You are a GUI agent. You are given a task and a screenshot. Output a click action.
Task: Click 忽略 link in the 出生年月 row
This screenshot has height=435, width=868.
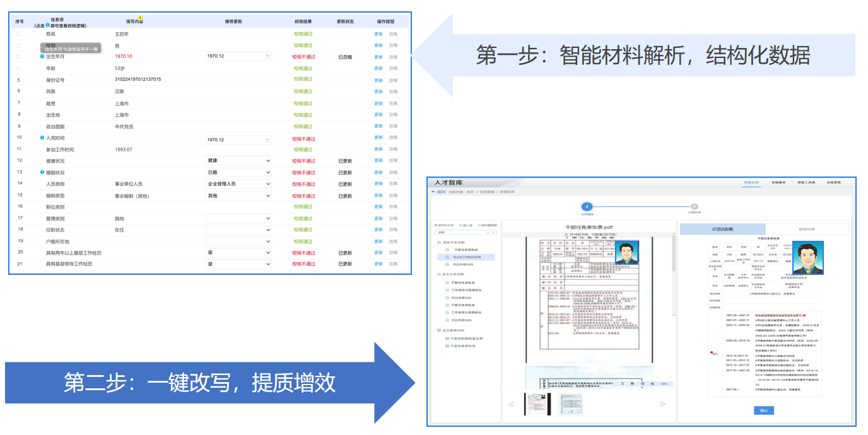coord(394,57)
